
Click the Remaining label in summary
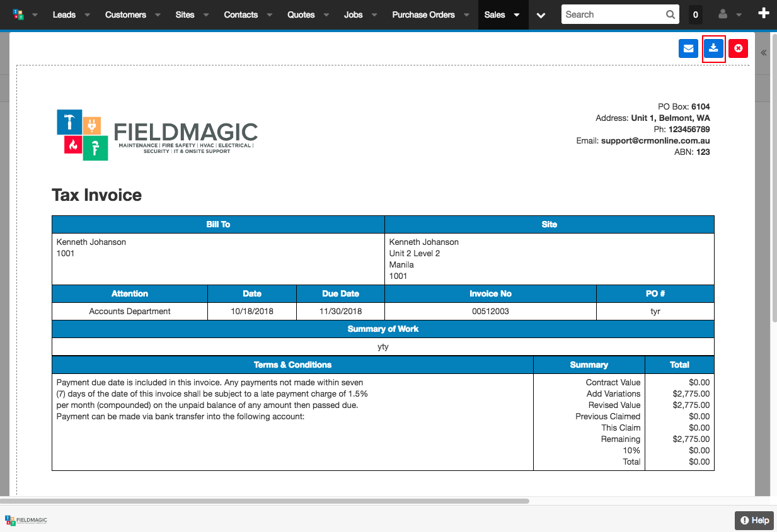(x=621, y=439)
